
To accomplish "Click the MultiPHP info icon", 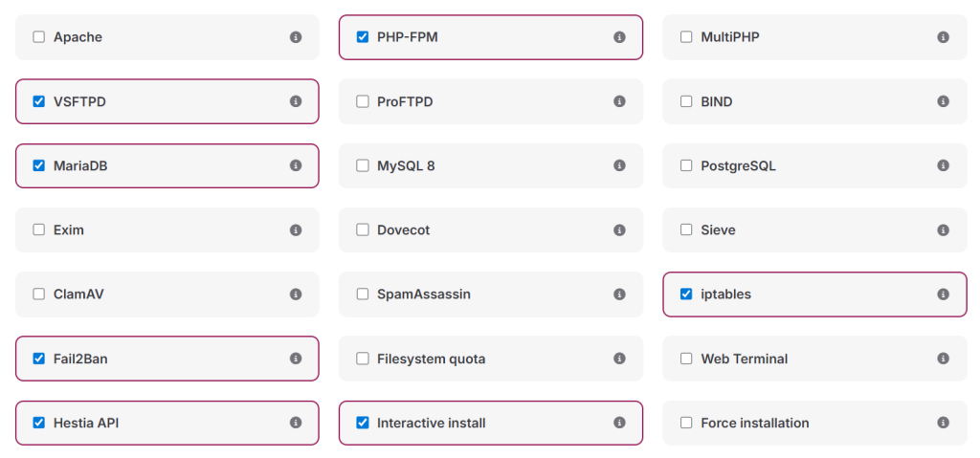I will [943, 37].
